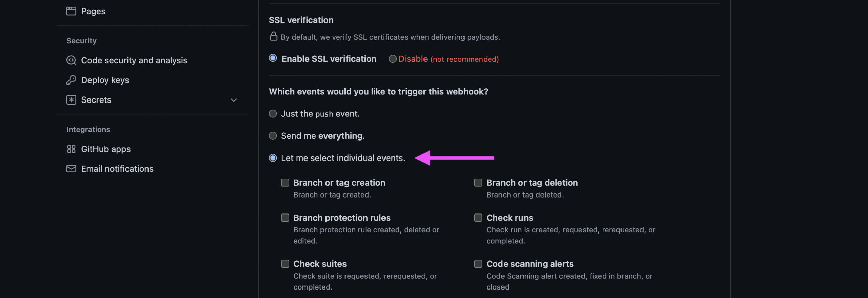Select Disable SSL verification radio option

point(393,59)
